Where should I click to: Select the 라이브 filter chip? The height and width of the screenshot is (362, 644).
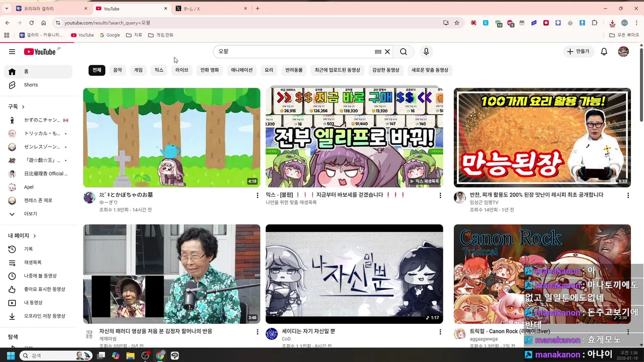click(182, 70)
